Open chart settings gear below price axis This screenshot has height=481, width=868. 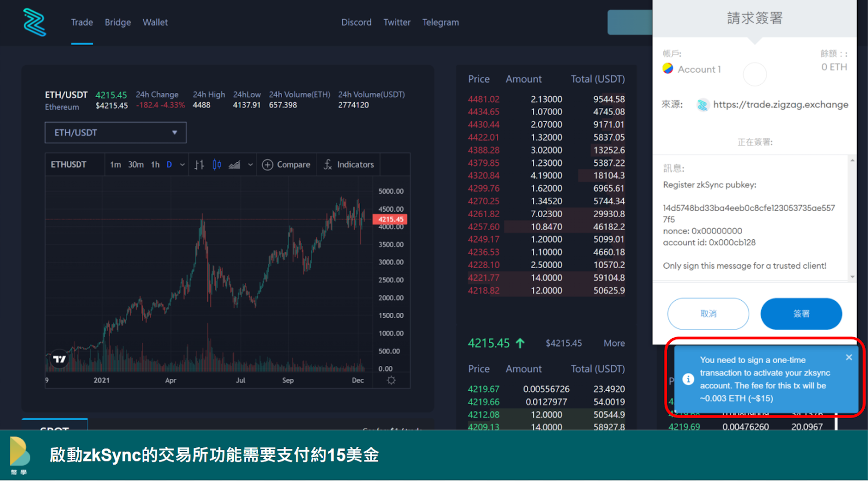(391, 380)
